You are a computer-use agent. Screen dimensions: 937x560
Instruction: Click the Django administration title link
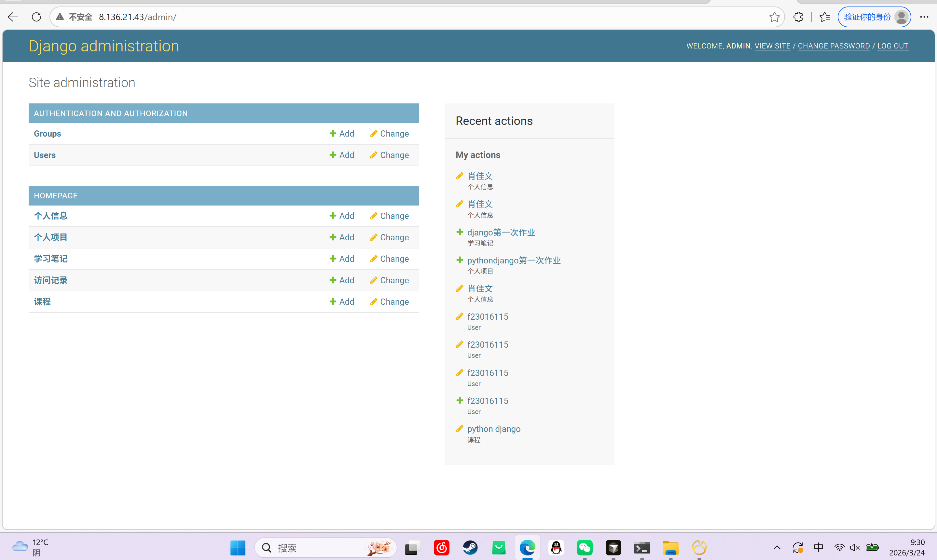pyautogui.click(x=104, y=46)
